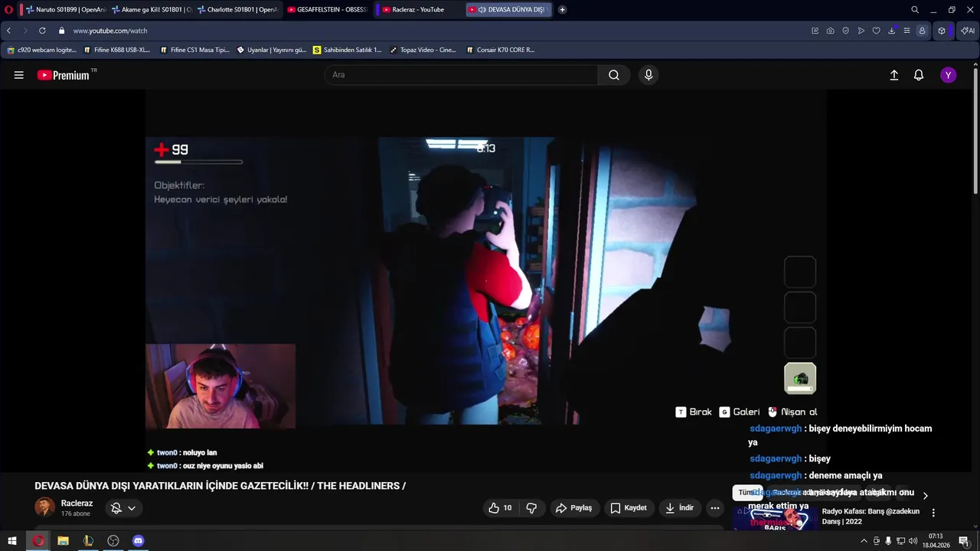Open File Explorer from taskbar
The height and width of the screenshot is (551, 980).
point(63,541)
